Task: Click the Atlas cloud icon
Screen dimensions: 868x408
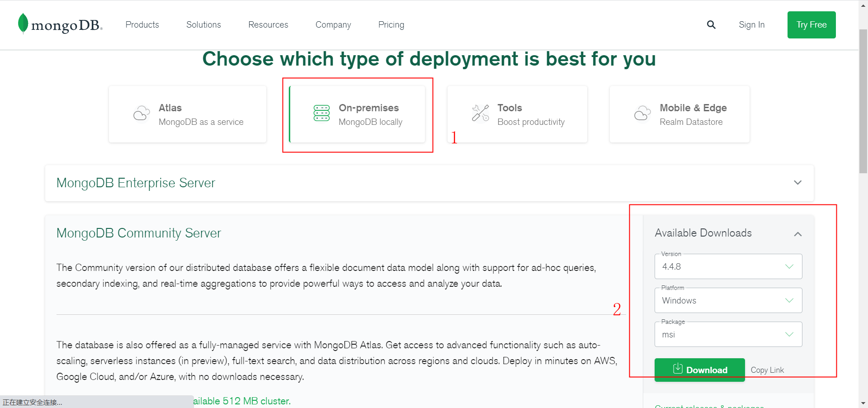Action: pyautogui.click(x=142, y=113)
